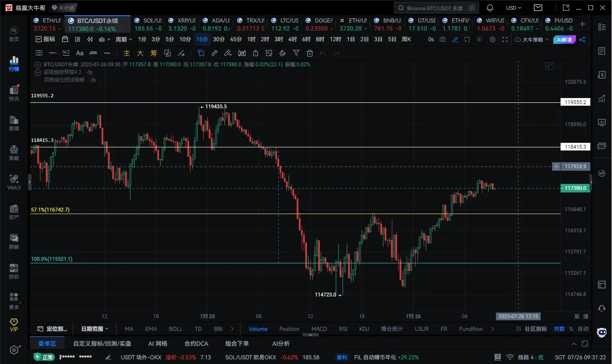Switch to the 委单区 tab
Image resolution: width=612 pixels, height=364 pixels.
47,344
